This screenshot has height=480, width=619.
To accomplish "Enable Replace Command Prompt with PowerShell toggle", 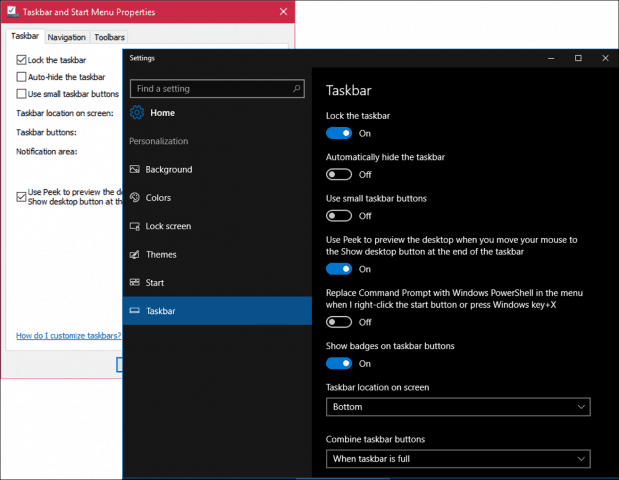I will [x=339, y=322].
